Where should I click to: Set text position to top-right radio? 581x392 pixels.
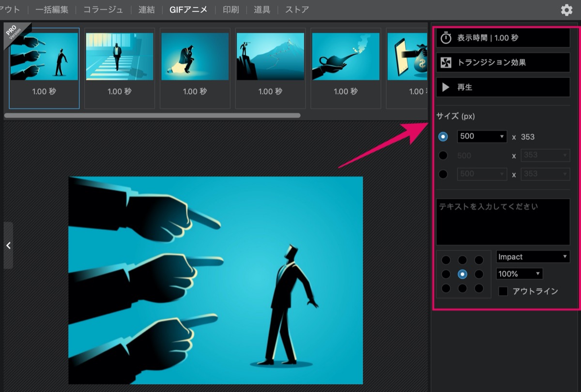coord(479,260)
